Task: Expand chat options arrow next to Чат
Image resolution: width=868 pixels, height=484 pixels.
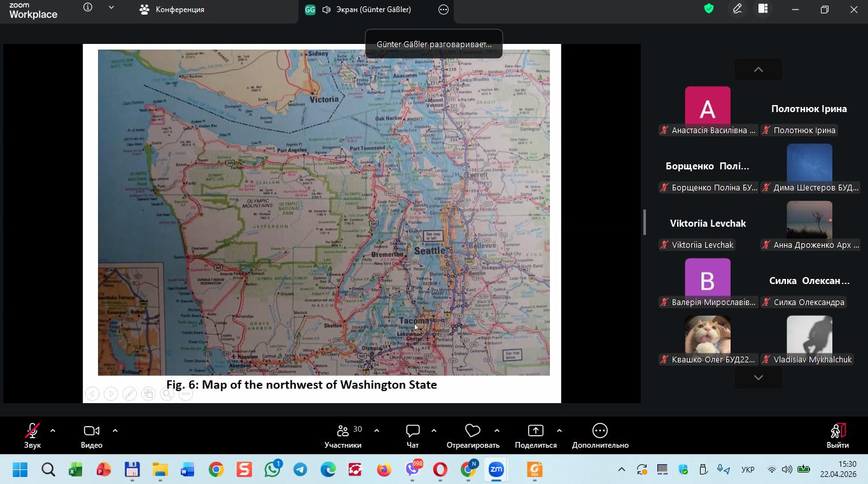Action: [434, 431]
